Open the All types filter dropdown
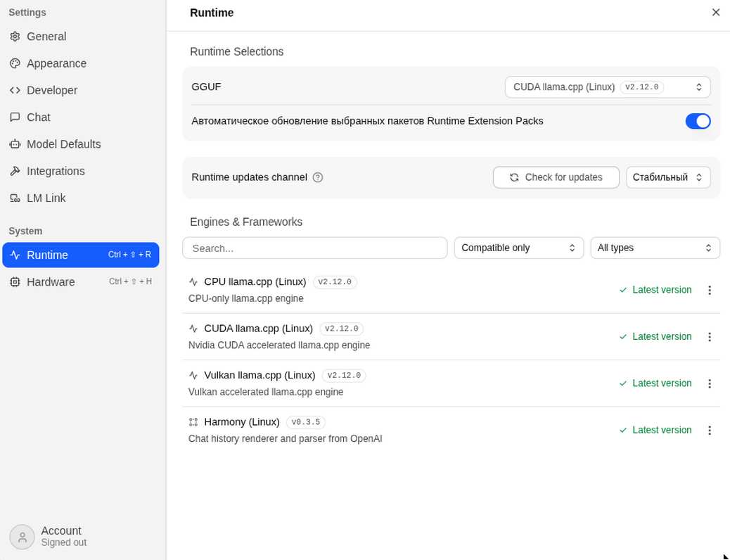 (x=655, y=248)
